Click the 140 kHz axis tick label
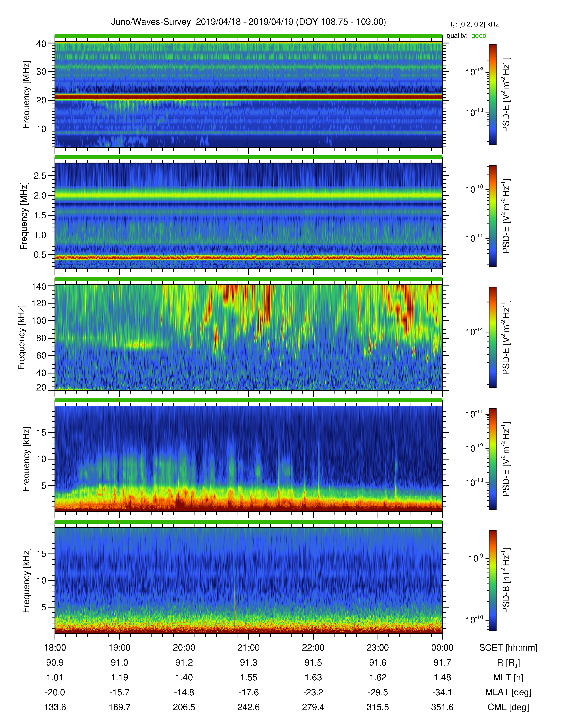Image resolution: width=563 pixels, height=728 pixels. (39, 286)
